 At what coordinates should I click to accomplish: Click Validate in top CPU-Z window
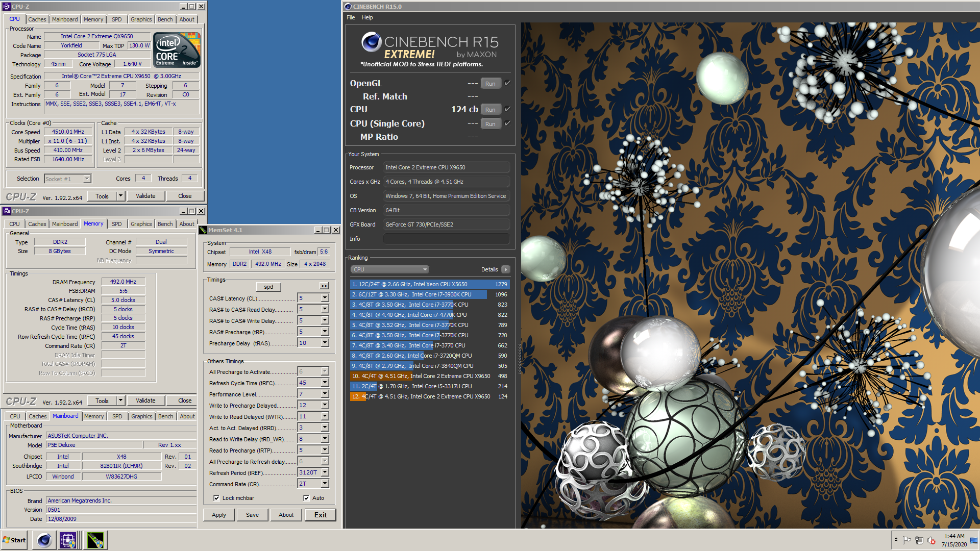[145, 196]
